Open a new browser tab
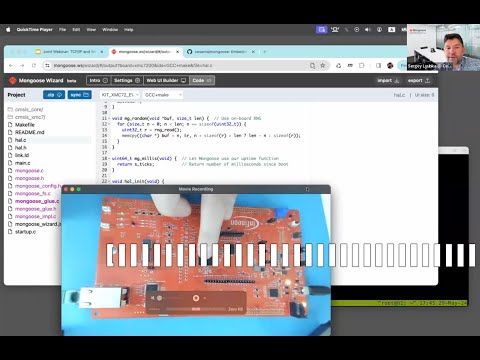480x360 pixels. (265, 52)
